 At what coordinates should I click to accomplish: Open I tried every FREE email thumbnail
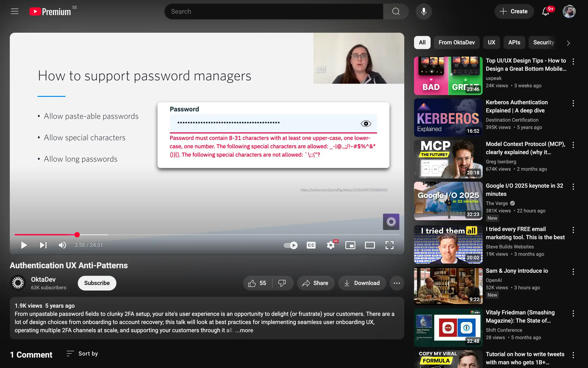click(448, 244)
